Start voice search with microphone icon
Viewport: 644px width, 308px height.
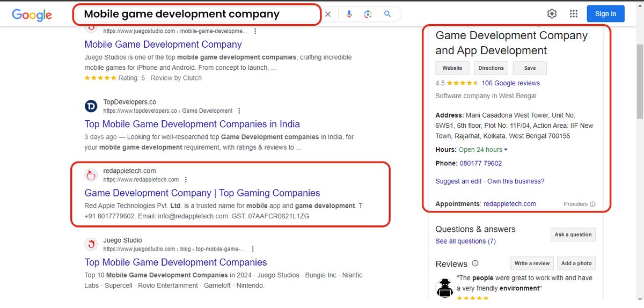[349, 14]
